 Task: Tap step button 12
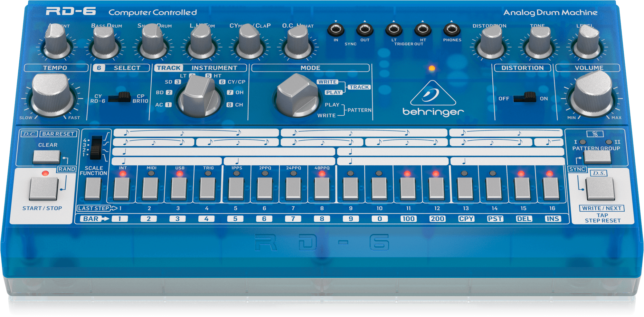pyautogui.click(x=437, y=188)
